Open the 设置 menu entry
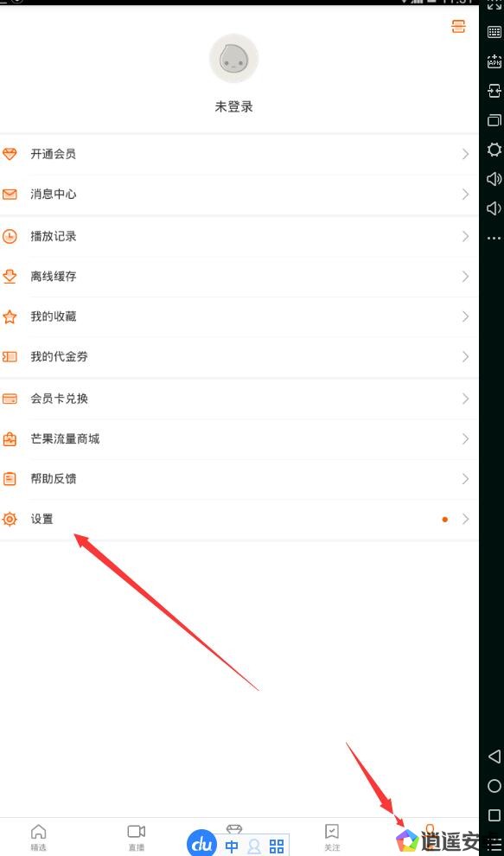 click(x=239, y=519)
